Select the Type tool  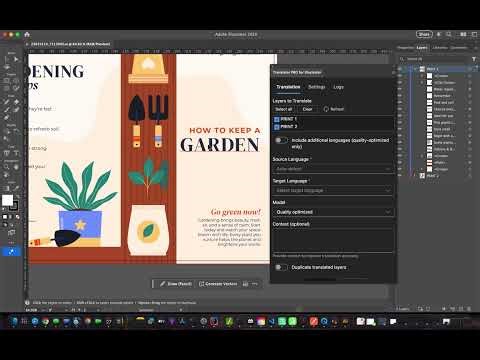(16, 153)
